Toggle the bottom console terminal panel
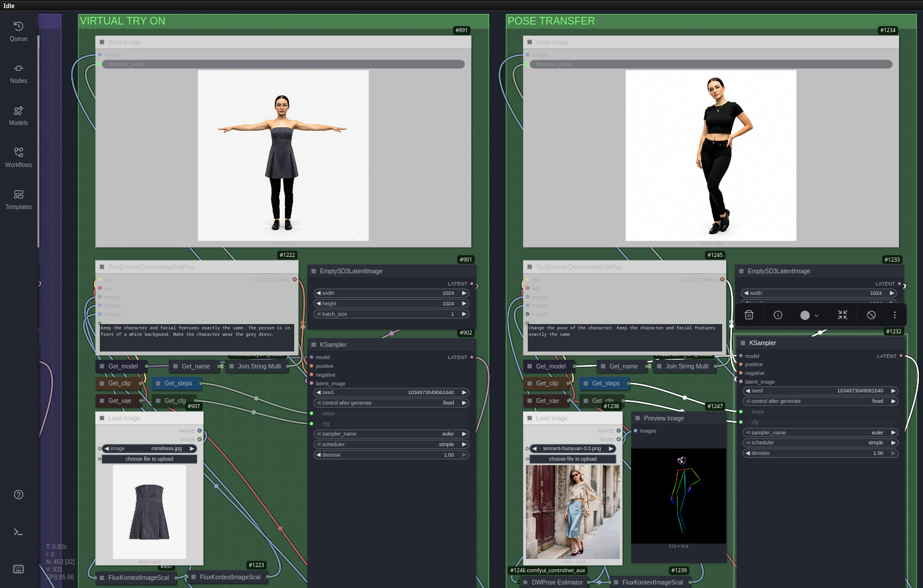This screenshot has height=588, width=923. coord(19,532)
